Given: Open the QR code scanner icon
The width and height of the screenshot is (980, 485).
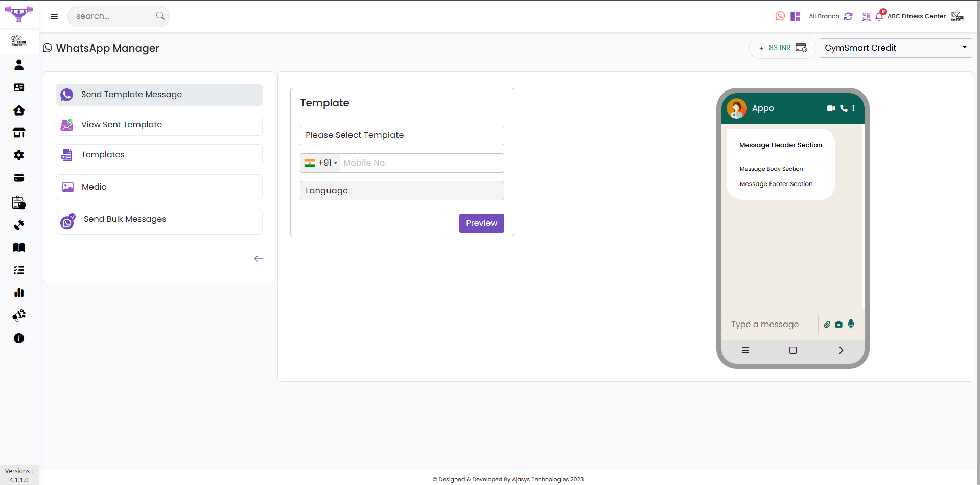Looking at the screenshot, I should (x=866, y=16).
